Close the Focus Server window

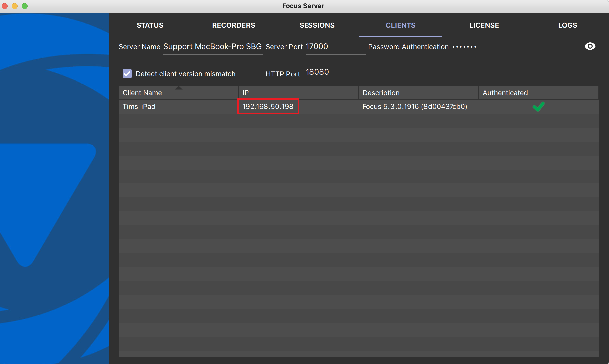[x=5, y=6]
